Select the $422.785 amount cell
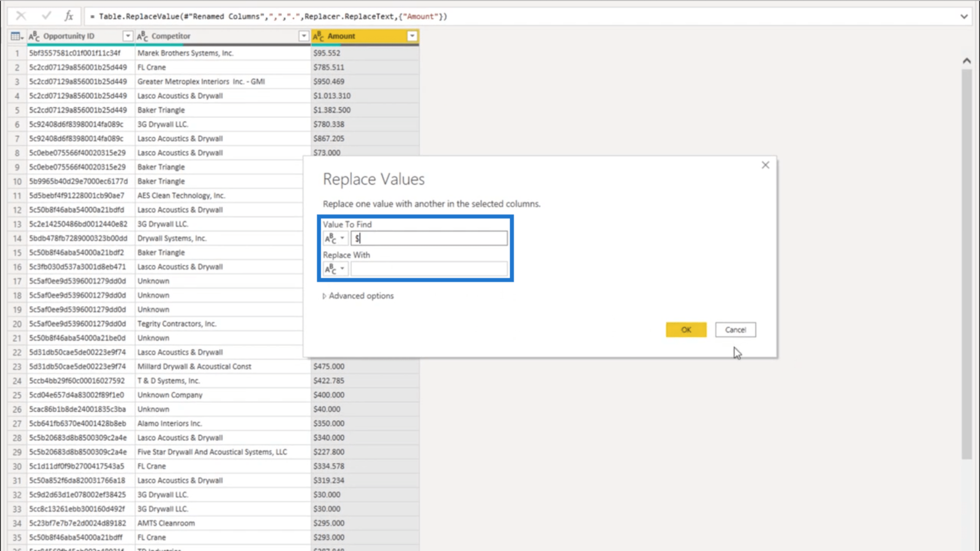 [x=365, y=381]
